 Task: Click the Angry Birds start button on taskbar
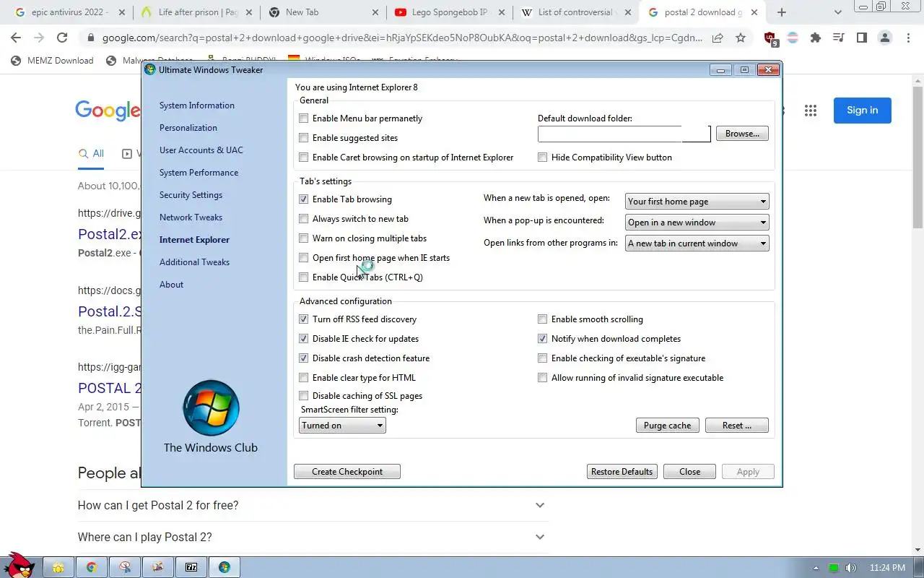coord(19,565)
